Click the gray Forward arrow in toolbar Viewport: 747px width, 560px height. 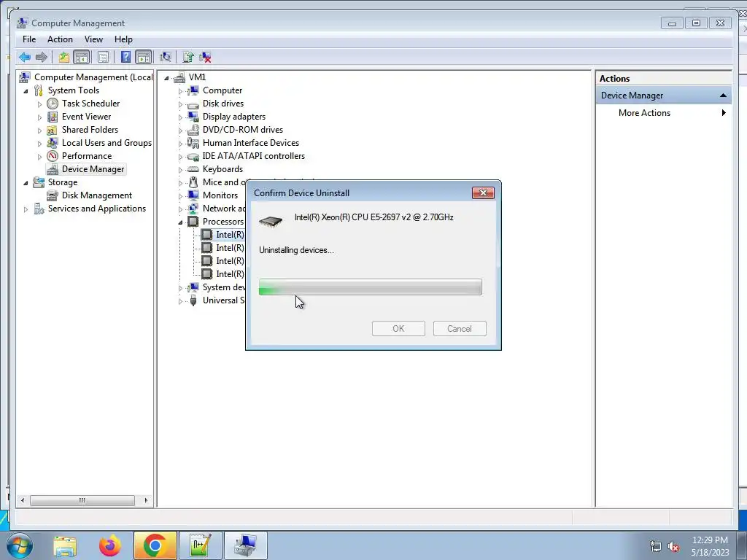point(42,57)
